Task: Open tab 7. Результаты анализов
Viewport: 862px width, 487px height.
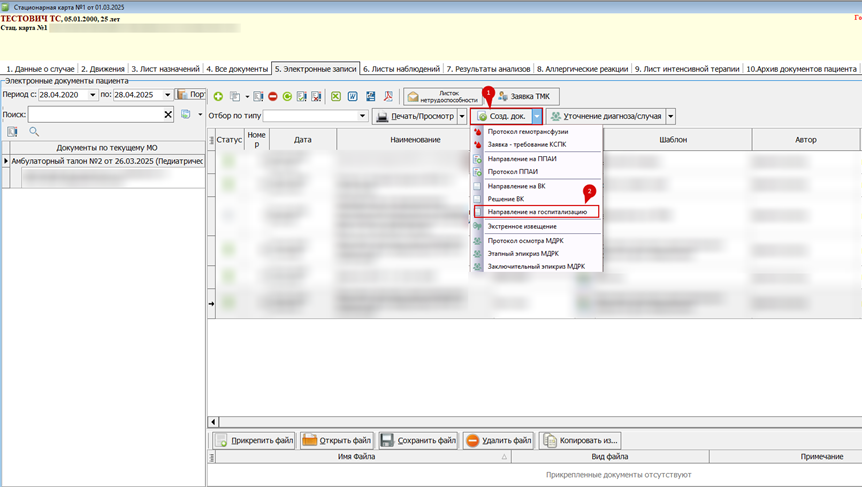Action: point(488,69)
